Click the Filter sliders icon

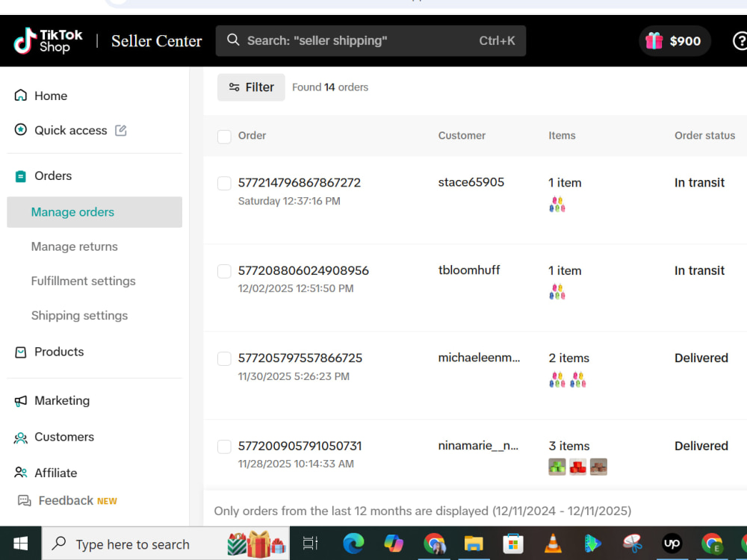(234, 87)
